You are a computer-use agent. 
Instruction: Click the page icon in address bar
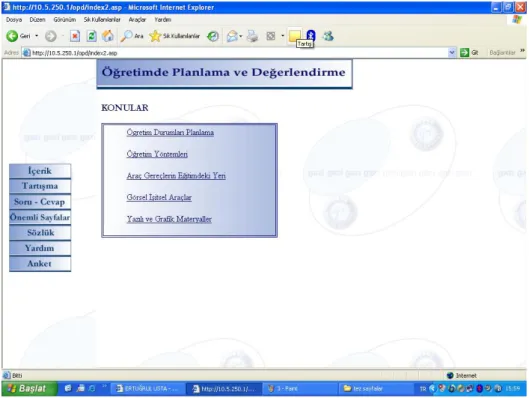[x=27, y=53]
